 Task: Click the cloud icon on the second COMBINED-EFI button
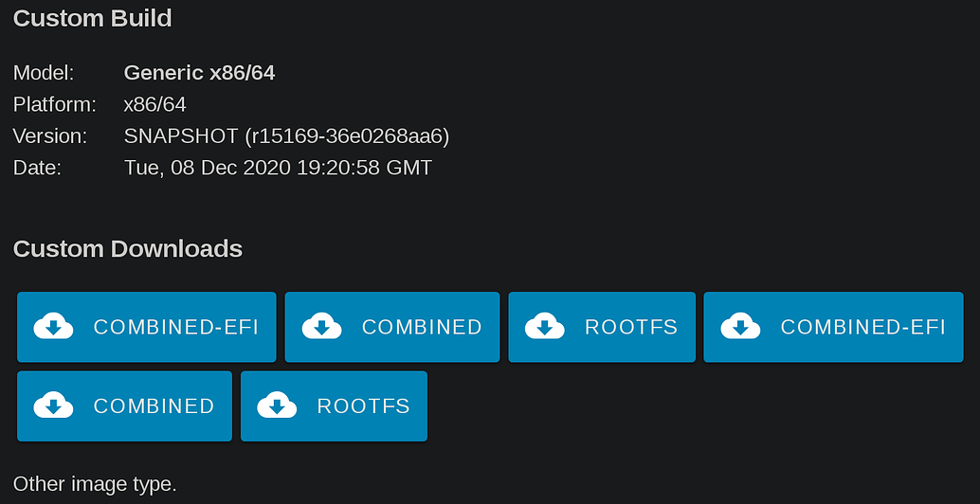[740, 327]
